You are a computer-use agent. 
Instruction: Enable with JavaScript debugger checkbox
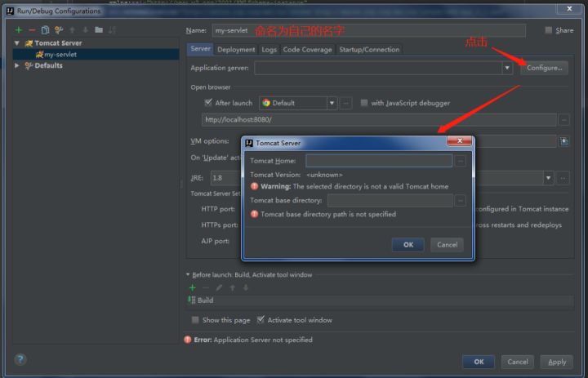(x=363, y=102)
